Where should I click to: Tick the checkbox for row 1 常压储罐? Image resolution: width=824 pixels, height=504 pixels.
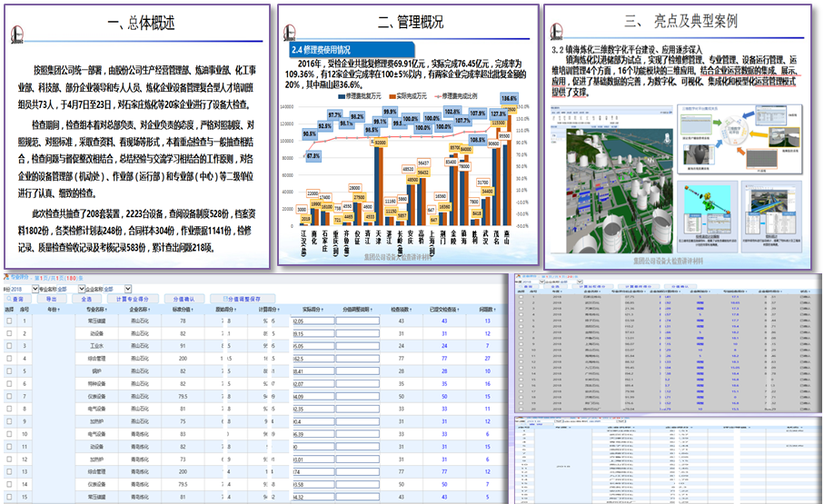[9, 321]
